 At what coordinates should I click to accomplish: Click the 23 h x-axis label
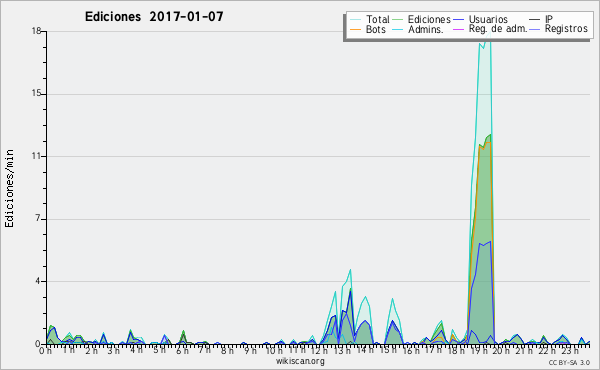571,351
